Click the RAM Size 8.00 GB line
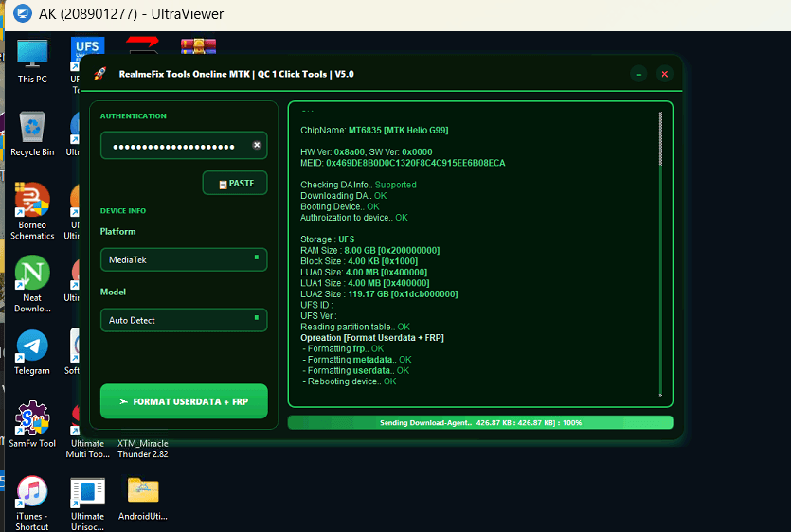Viewport: 791px width, 532px height. tap(369, 250)
